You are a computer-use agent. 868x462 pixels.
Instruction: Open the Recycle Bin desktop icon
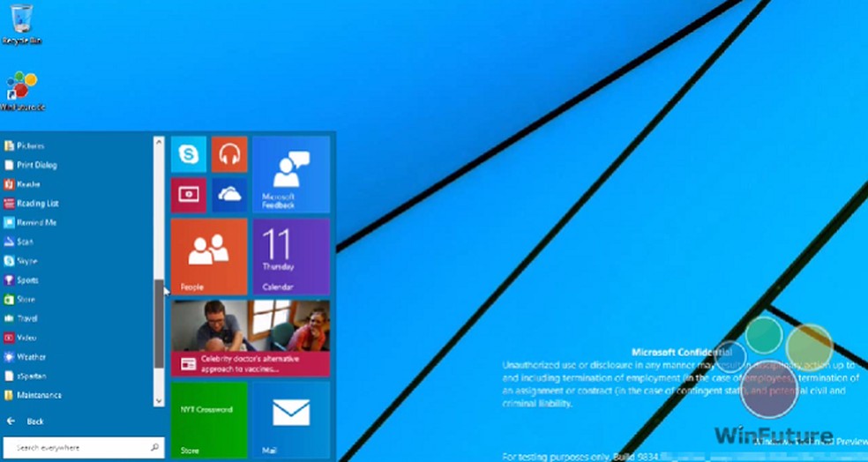point(21,25)
